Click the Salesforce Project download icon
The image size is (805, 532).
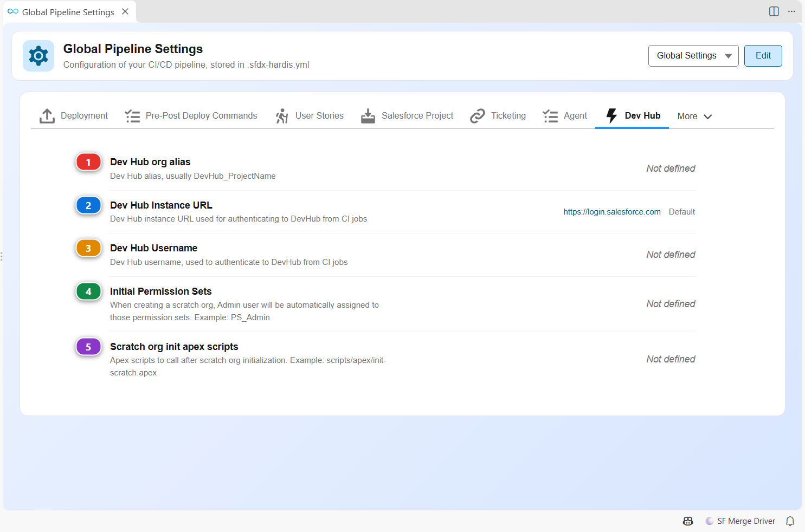coord(368,116)
